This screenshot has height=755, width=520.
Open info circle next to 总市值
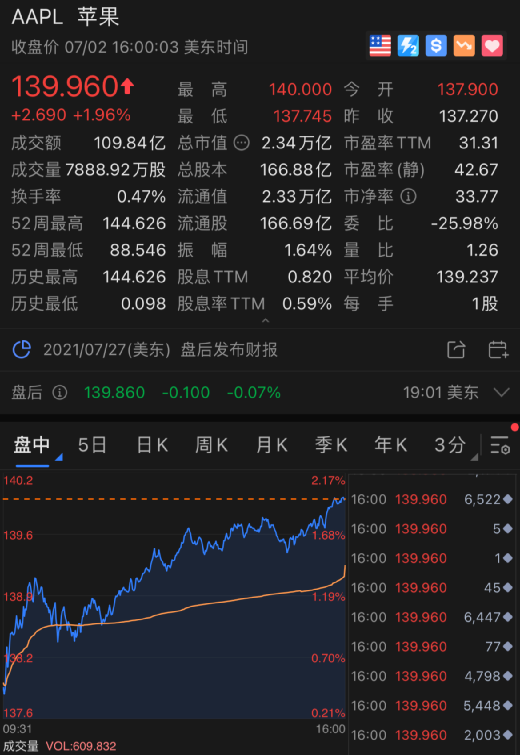point(242,143)
